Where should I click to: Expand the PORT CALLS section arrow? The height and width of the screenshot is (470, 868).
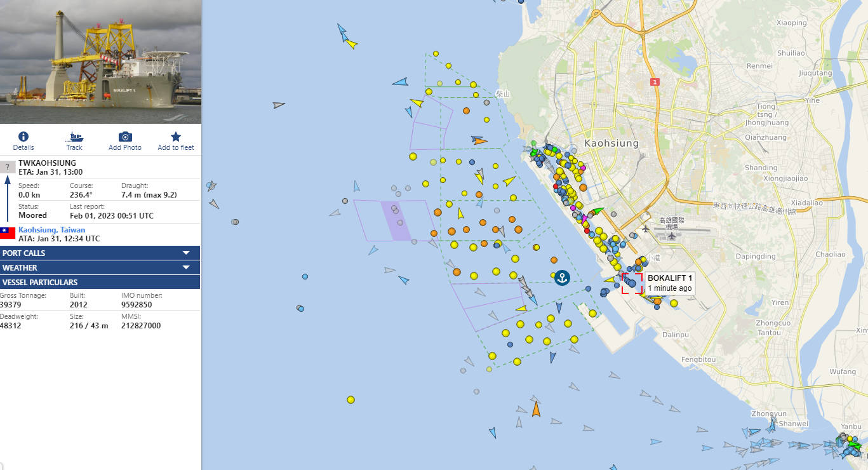(x=186, y=253)
